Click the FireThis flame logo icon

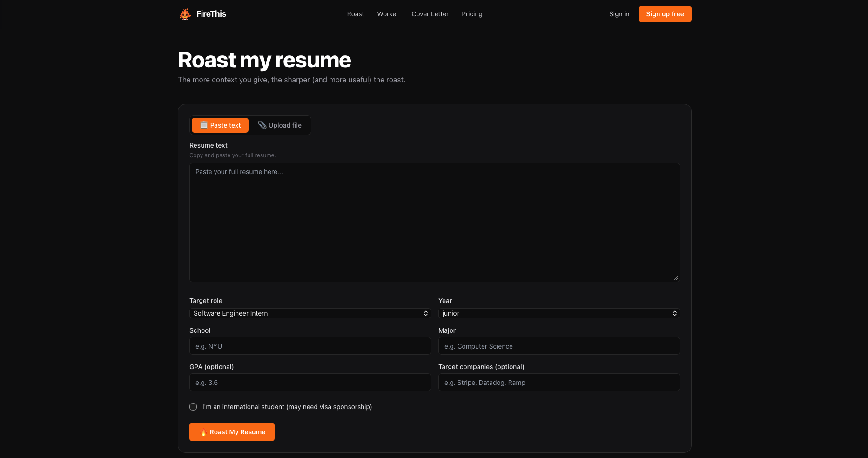pos(185,14)
